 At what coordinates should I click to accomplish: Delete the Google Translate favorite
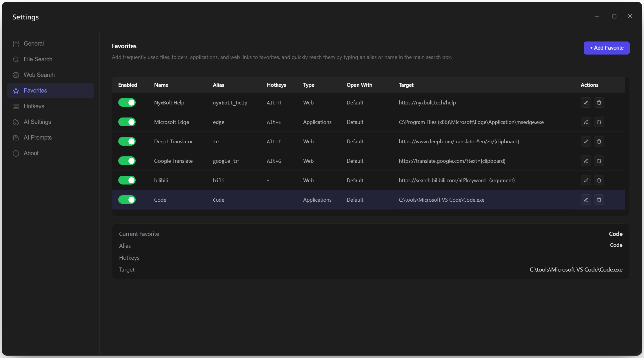(x=599, y=161)
